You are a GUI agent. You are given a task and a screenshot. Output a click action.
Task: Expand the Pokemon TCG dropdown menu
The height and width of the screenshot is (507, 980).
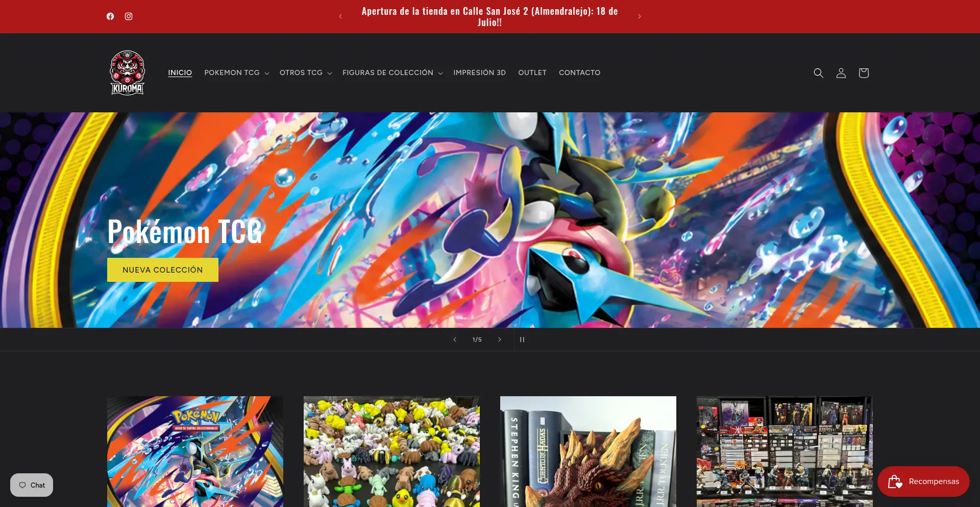236,73
